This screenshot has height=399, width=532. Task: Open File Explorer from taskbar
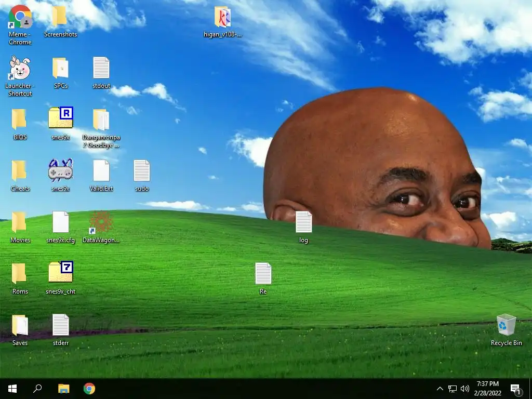click(x=63, y=389)
